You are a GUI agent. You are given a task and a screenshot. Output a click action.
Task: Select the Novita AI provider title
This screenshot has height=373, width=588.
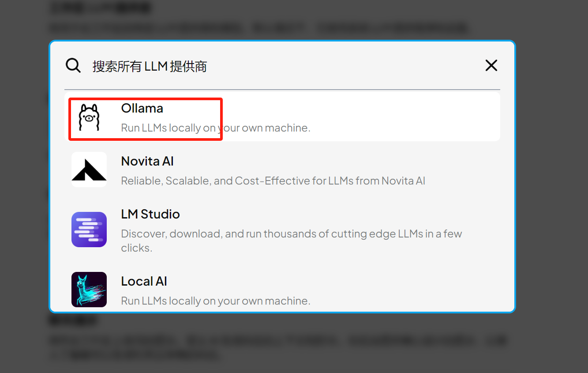(147, 161)
